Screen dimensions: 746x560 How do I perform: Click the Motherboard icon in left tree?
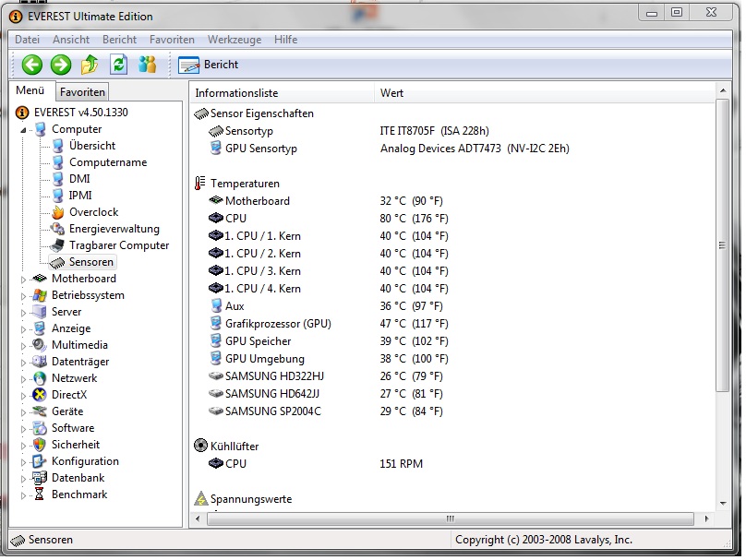point(40,279)
